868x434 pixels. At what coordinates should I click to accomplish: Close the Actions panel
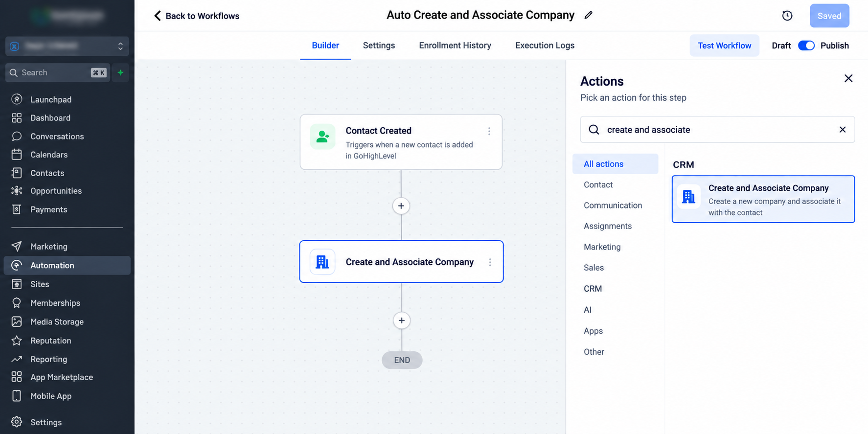[x=848, y=78]
